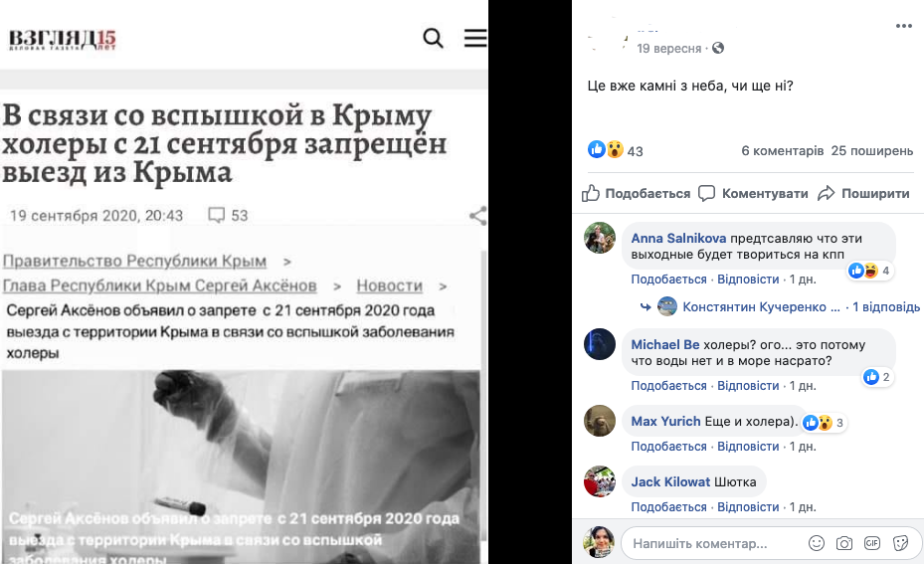Click the Правительство Республики Крым breadcrumb
The image size is (924, 564).
tap(134, 261)
